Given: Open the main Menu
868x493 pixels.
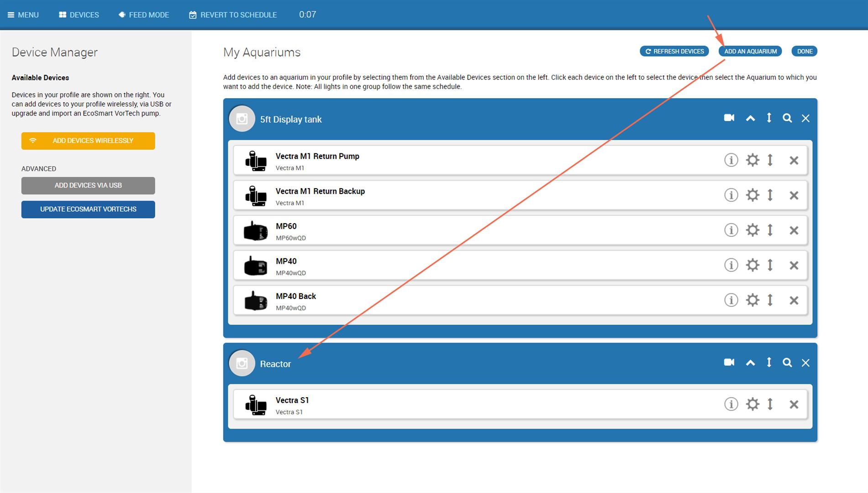Looking at the screenshot, I should [23, 15].
